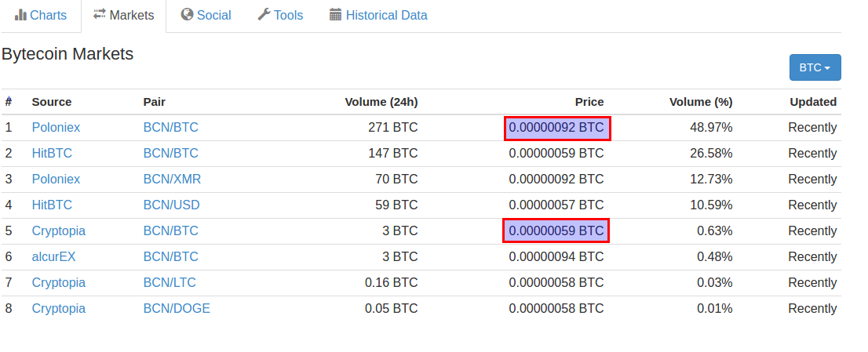Open the Poloniex link in row 1
The width and height of the screenshot is (868, 352).
pos(56,127)
